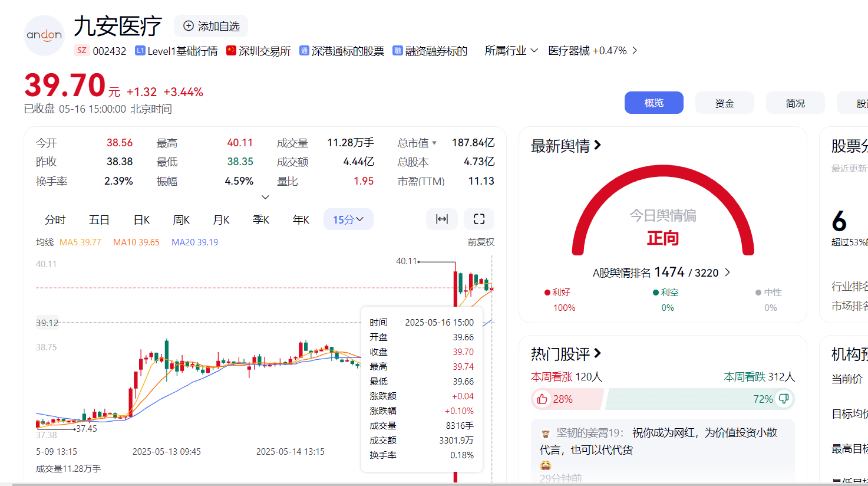Expand the 所属行业 dropdown
Screen dimensions: 868x486
[511, 51]
